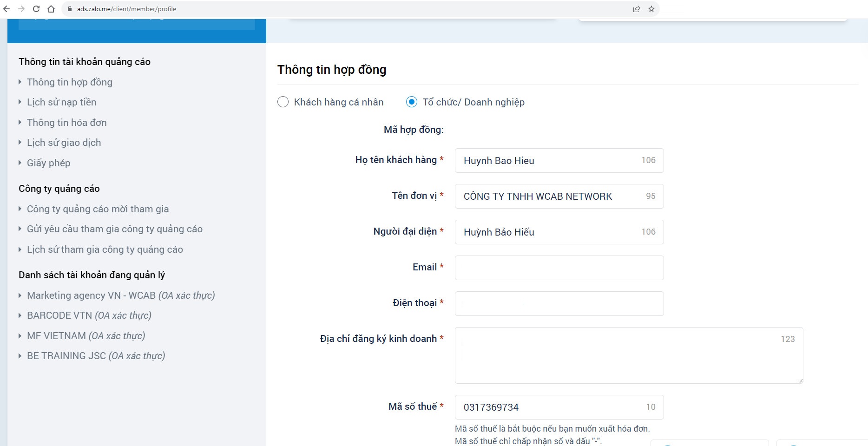Focus the Điện thoại input field
This screenshot has width=868, height=446.
[559, 304]
